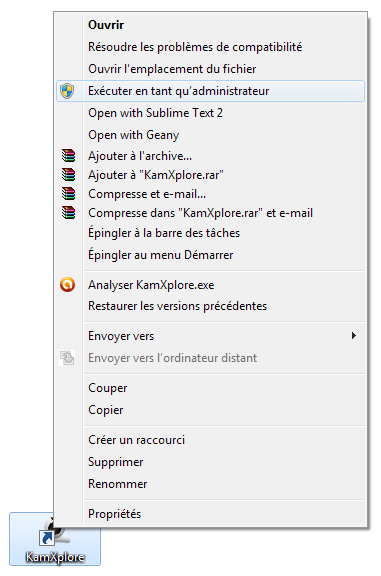Image resolution: width=381 pixels, height=576 pixels.
Task: Click WinRAR icon beside Ajouter à "KamXplore.rar"
Action: 68,174
